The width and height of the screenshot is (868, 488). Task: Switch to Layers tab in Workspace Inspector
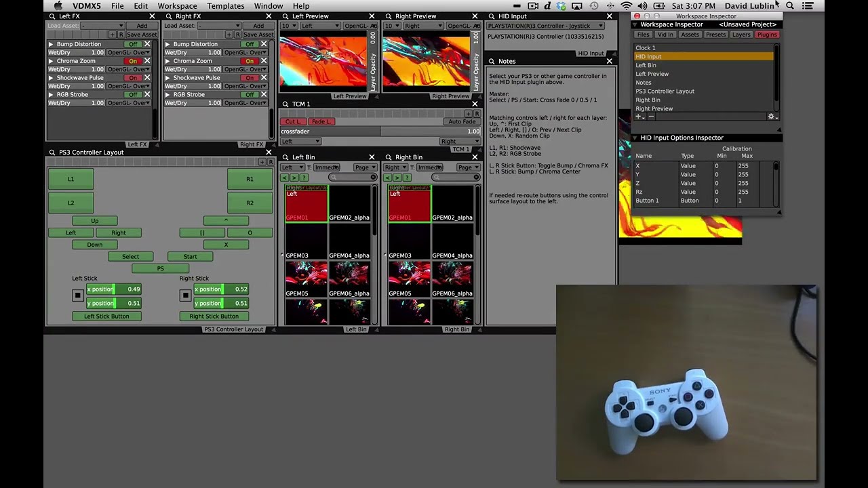(x=741, y=35)
